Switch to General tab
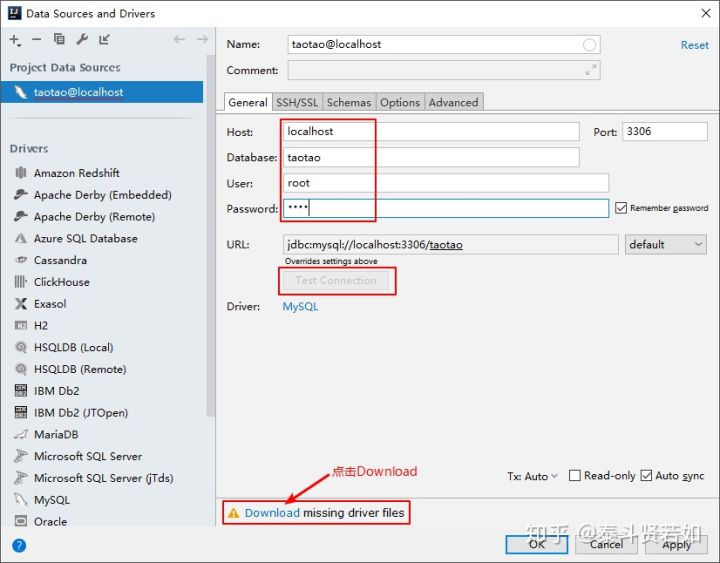The width and height of the screenshot is (720, 563). 248,102
